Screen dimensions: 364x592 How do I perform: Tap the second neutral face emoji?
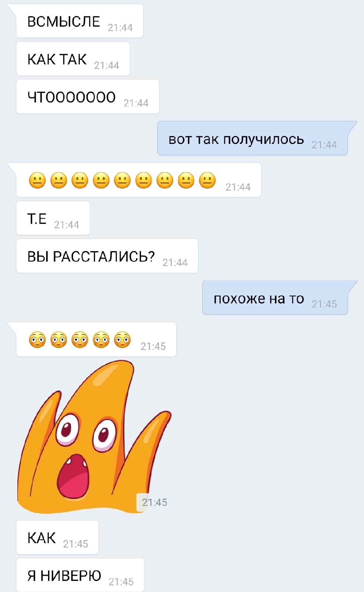click(58, 180)
